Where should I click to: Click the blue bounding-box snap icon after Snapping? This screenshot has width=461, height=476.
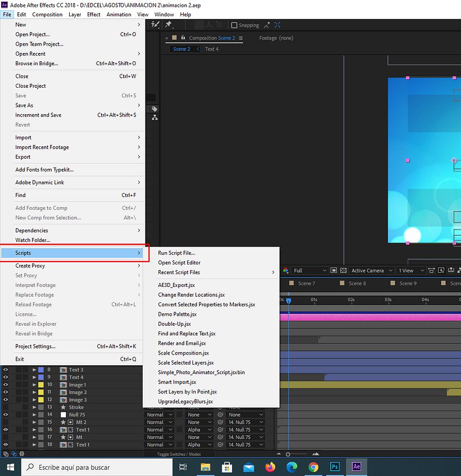[x=277, y=25]
